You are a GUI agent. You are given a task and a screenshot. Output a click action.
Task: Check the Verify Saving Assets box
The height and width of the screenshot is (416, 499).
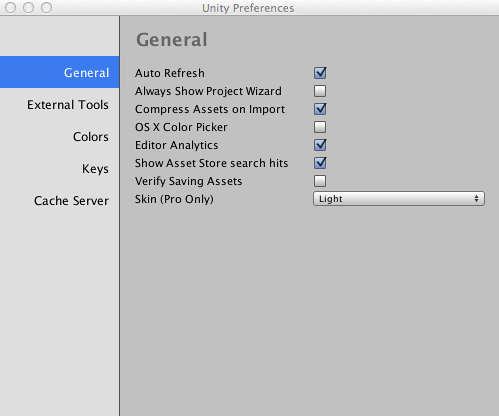(320, 181)
